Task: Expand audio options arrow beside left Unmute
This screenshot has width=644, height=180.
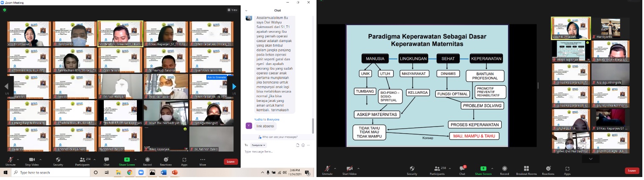Action: coord(18,159)
